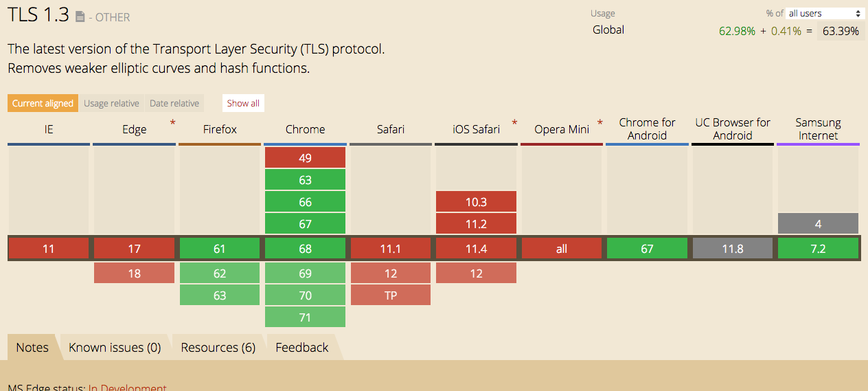Viewport: 868px width, 391px height.
Task: Switch to the Resources (6) tab
Action: (x=218, y=347)
